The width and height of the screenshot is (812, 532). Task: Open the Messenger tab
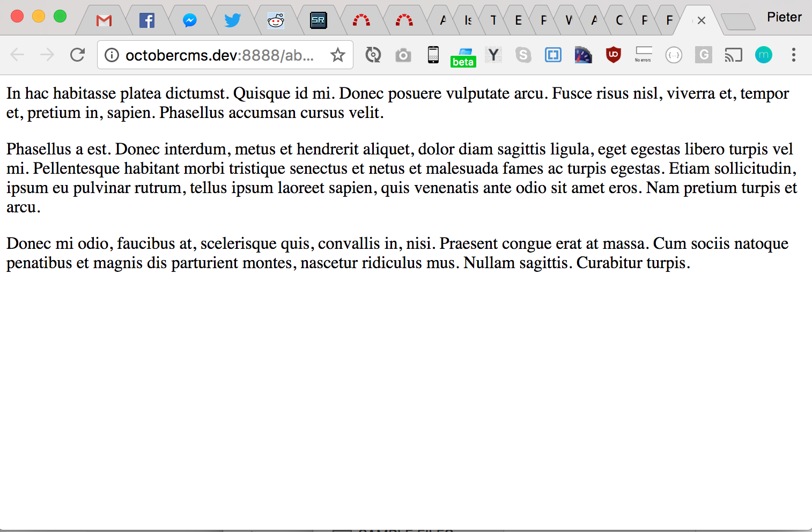(190, 21)
